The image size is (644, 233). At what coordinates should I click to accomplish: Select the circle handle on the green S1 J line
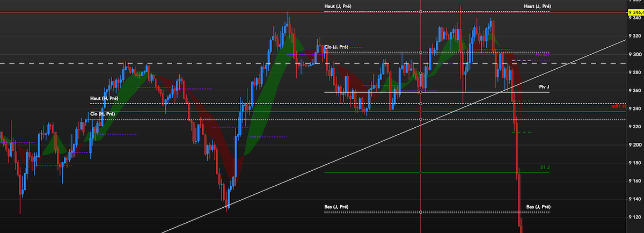pos(421,172)
